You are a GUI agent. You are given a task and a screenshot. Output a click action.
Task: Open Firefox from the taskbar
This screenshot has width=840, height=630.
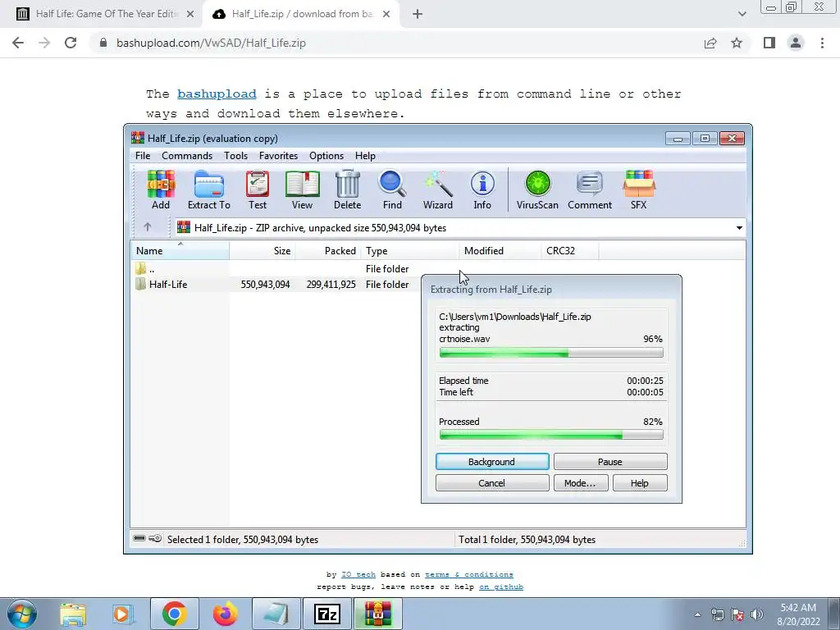225,614
